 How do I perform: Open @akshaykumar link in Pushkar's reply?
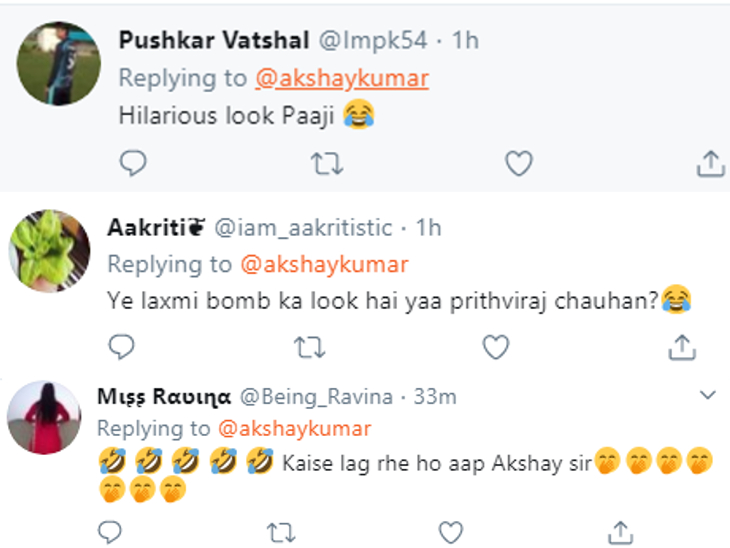point(342,79)
